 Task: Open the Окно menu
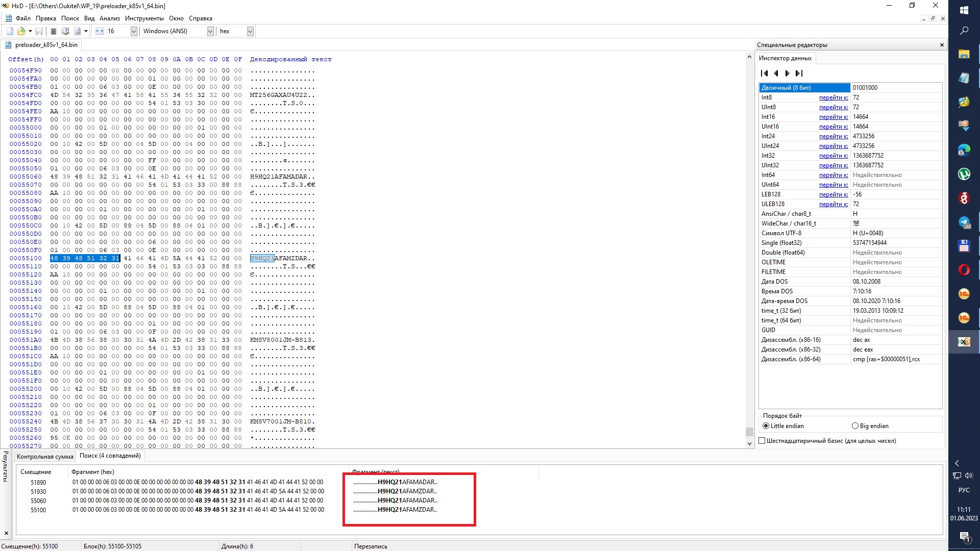click(x=176, y=18)
